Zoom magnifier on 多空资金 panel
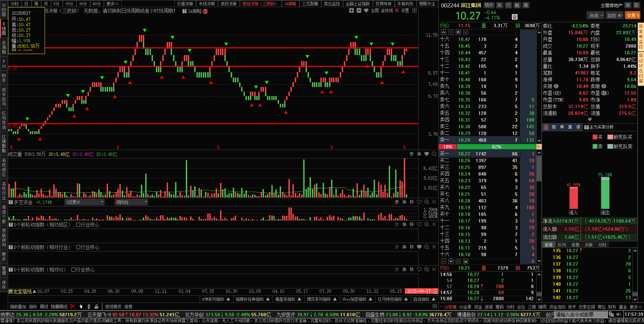This screenshot has width=644, height=324. coord(427,202)
